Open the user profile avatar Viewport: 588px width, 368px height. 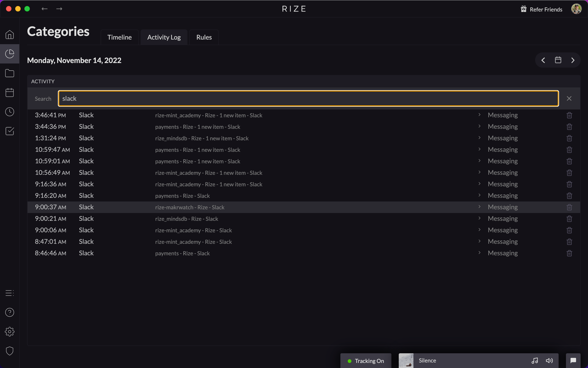[x=576, y=9]
